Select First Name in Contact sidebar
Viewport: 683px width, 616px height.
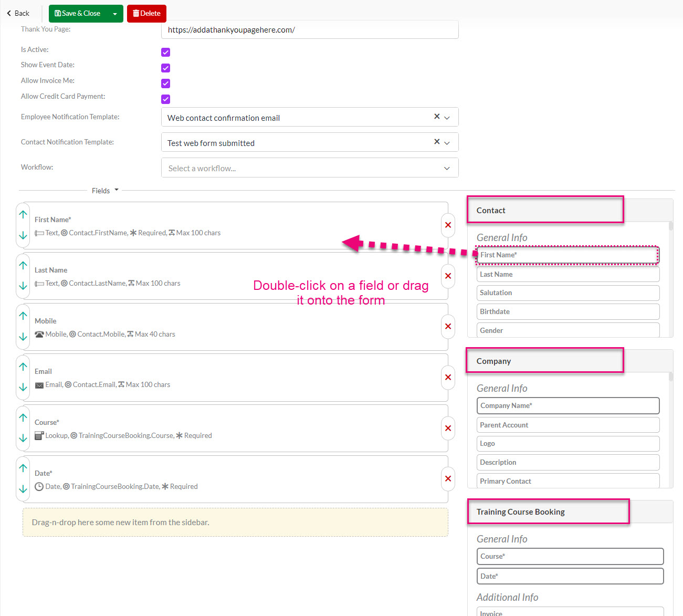coord(568,255)
